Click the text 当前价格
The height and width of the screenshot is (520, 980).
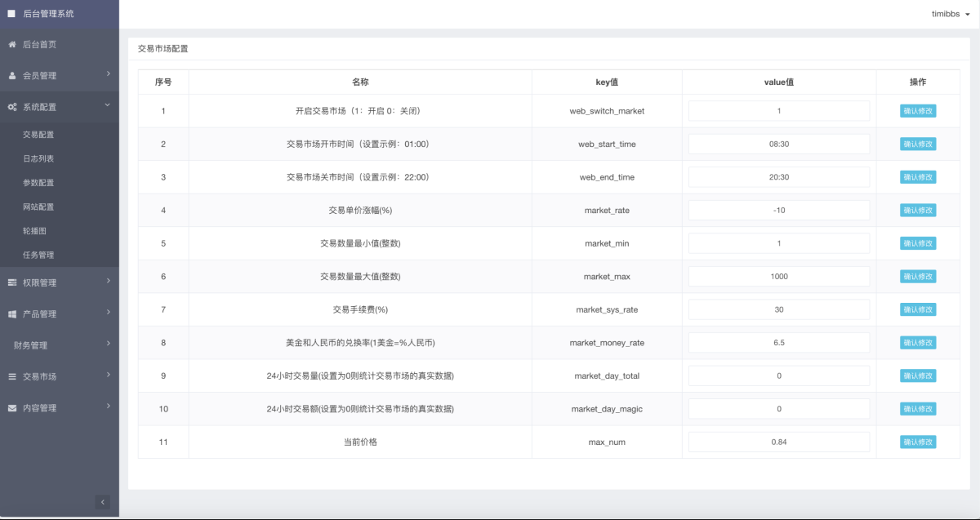tap(360, 442)
